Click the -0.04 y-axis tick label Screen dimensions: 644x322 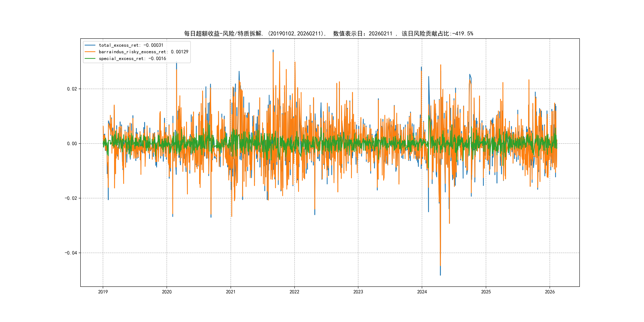(71, 253)
